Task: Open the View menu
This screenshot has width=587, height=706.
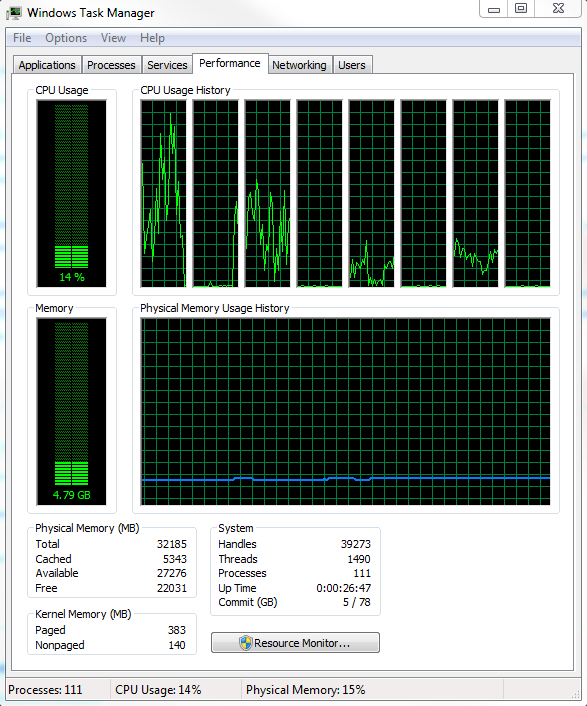Action: pyautogui.click(x=113, y=38)
